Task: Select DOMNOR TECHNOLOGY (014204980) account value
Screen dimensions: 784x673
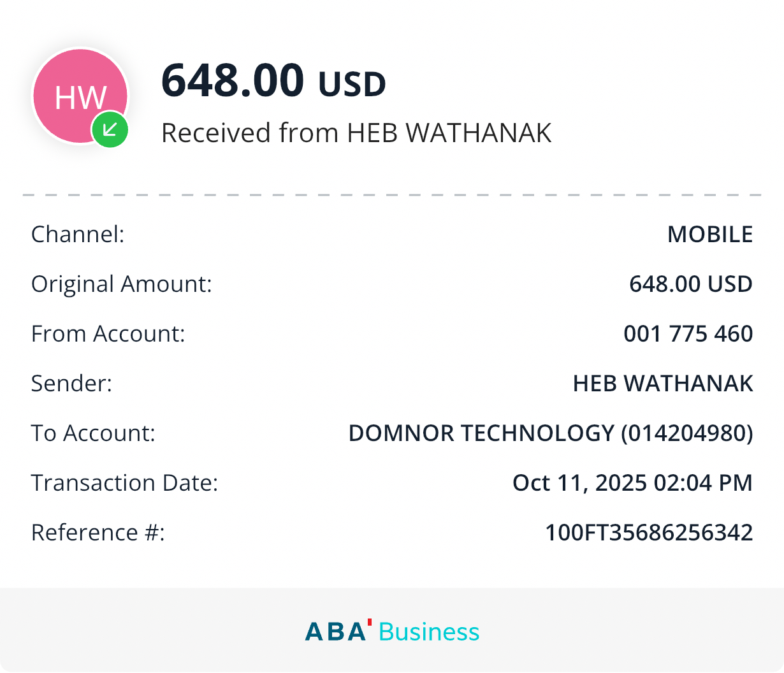Action: point(550,433)
